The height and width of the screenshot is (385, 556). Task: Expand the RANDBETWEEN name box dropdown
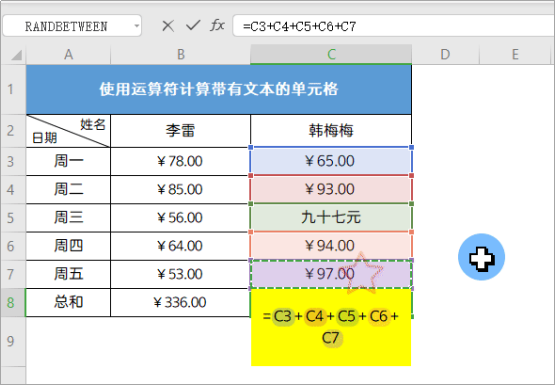(x=137, y=26)
